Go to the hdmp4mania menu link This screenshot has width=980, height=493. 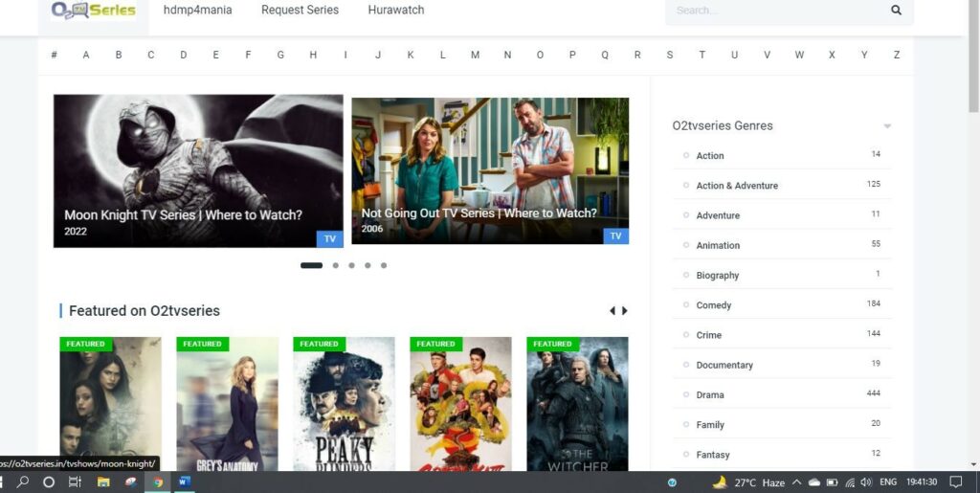click(197, 11)
